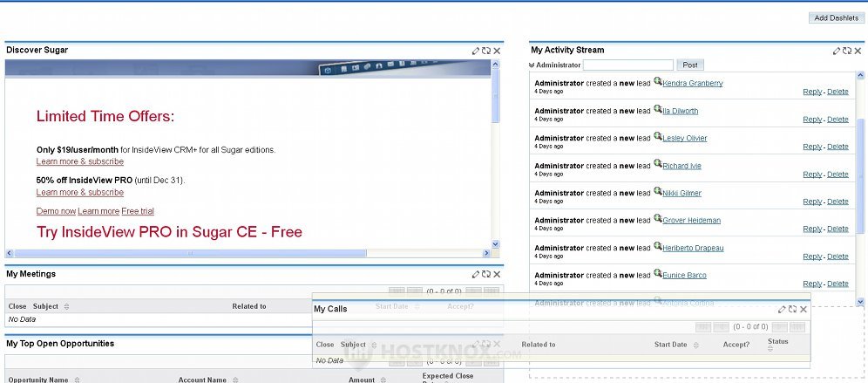
Task: Edit the My Calls dashlet
Action: [x=783, y=310]
